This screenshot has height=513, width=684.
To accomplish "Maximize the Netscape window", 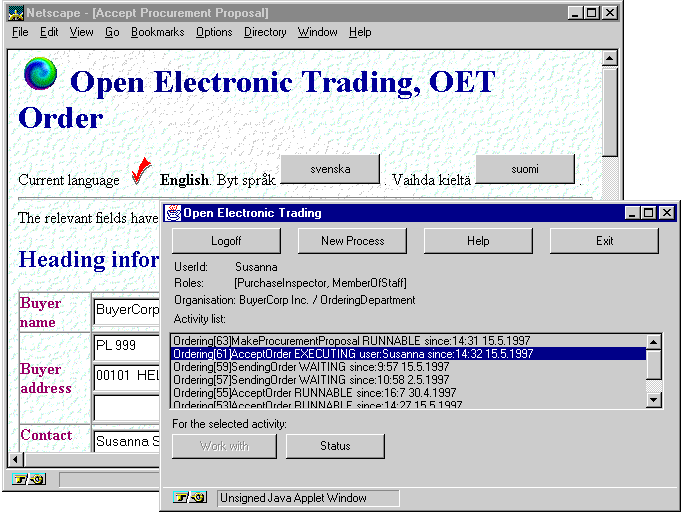I will (x=592, y=13).
